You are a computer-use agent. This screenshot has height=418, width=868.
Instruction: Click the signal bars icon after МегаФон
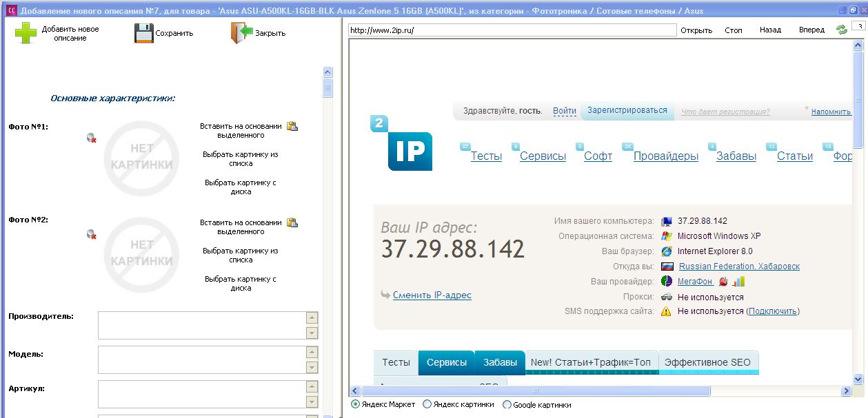(x=739, y=281)
